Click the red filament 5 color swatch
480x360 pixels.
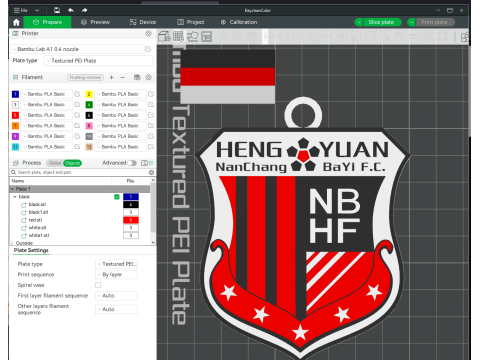[15, 115]
